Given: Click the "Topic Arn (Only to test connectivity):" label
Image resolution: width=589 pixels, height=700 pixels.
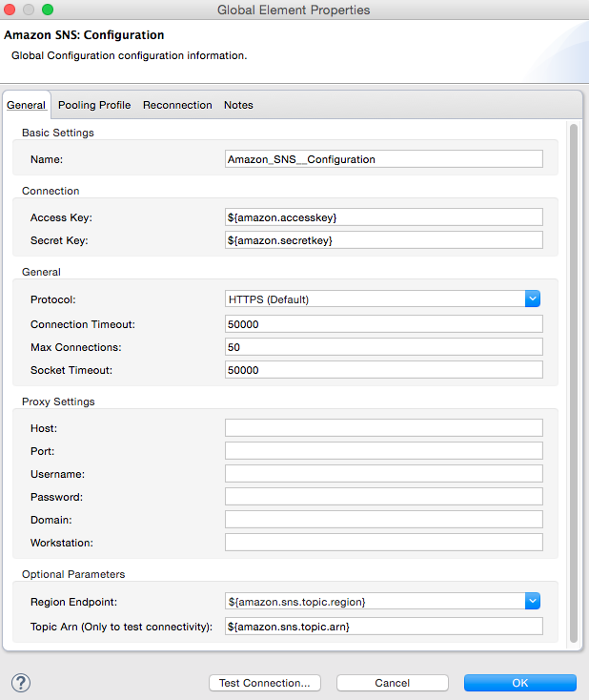Looking at the screenshot, I should [121, 627].
